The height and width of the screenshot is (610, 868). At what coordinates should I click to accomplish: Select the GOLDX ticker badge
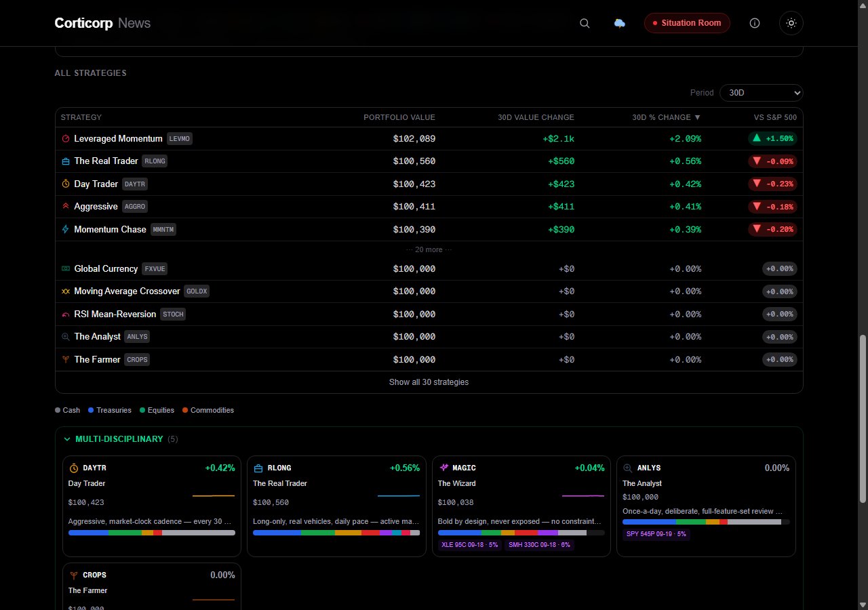click(197, 291)
